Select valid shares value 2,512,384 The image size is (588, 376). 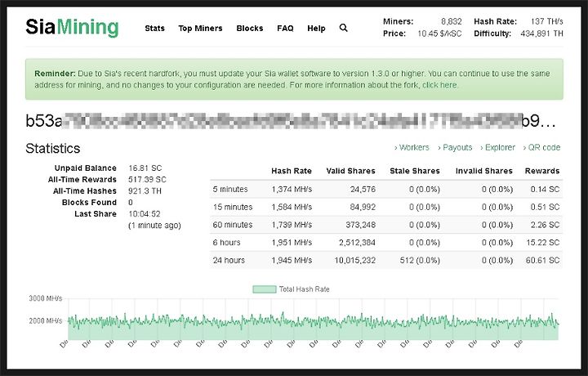(357, 243)
